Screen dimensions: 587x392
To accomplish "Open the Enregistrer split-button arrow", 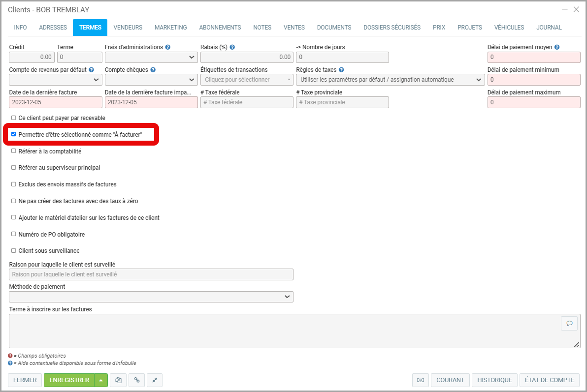I will 101,380.
